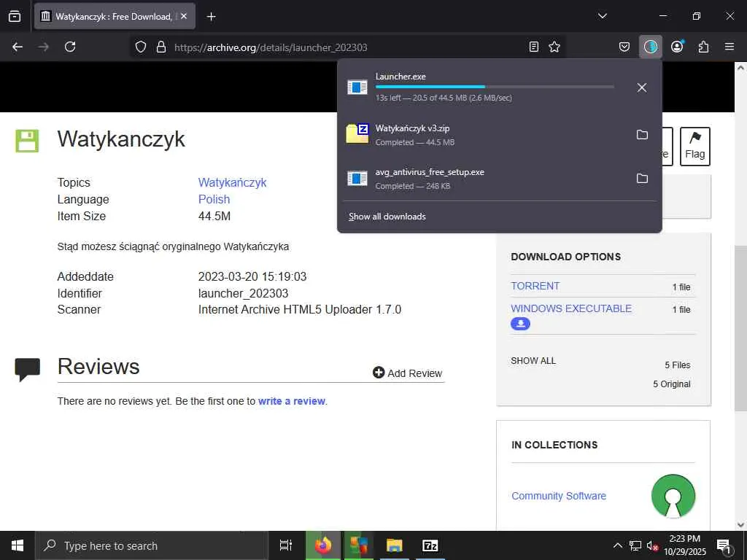This screenshot has width=747, height=560.
Task: Click the Flag button on the page
Action: pyautogui.click(x=694, y=146)
